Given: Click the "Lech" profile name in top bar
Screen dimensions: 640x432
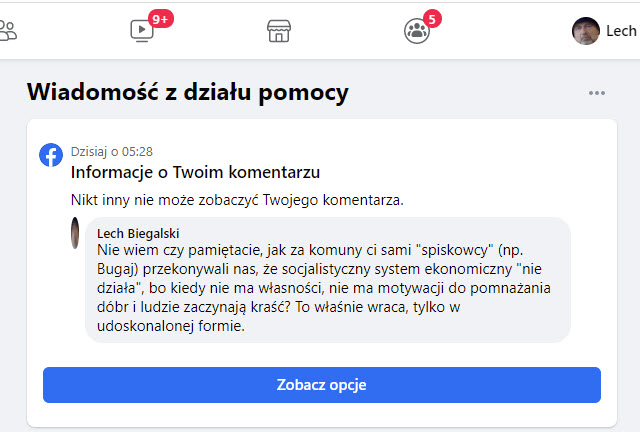Looking at the screenshot, I should click(x=621, y=31).
